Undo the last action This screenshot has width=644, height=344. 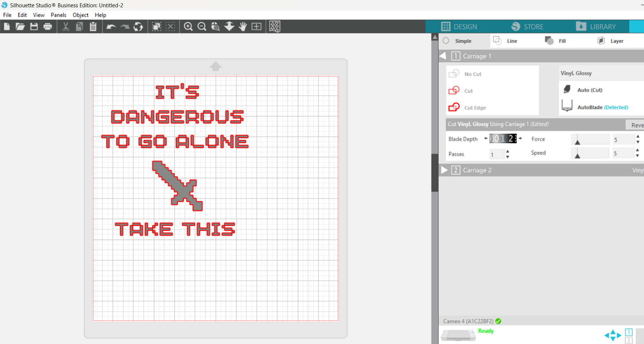coord(111,27)
